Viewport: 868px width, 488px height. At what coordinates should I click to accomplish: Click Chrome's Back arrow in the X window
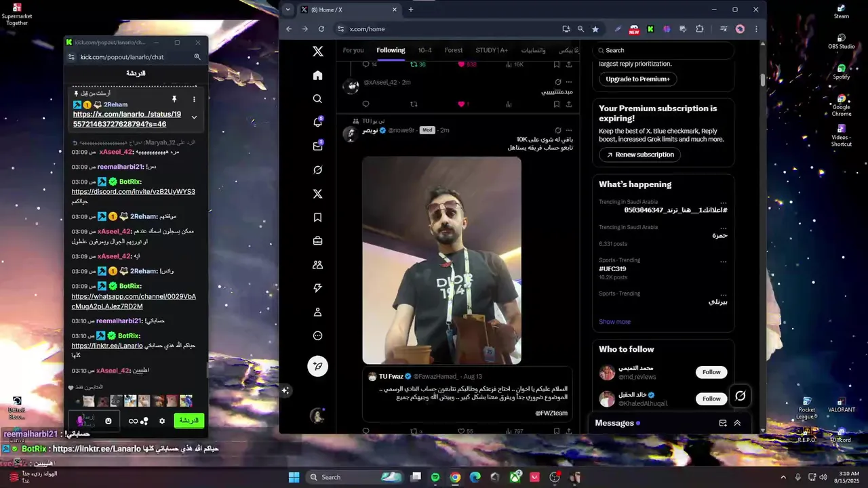click(289, 29)
